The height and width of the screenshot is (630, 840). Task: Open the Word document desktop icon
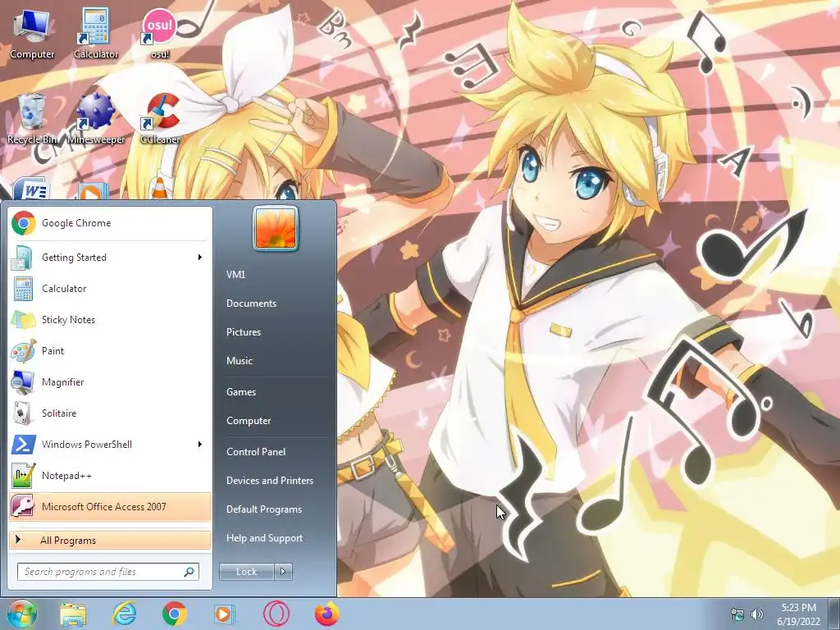tap(31, 189)
